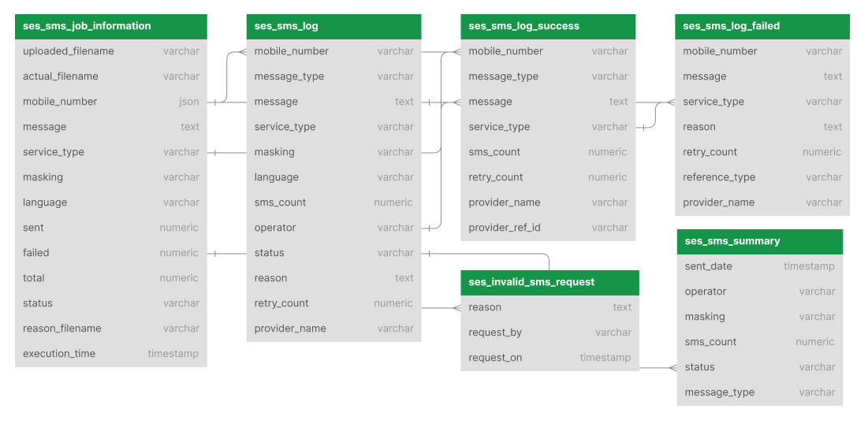The image size is (868, 427).
Task: Click sent_date field in sms summary
Action: point(759,266)
